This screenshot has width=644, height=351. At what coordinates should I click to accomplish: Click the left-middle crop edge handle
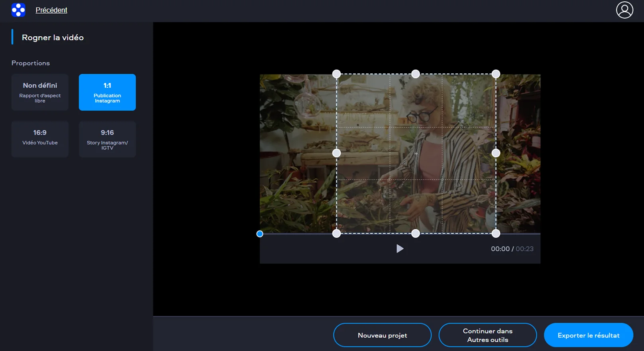336,153
